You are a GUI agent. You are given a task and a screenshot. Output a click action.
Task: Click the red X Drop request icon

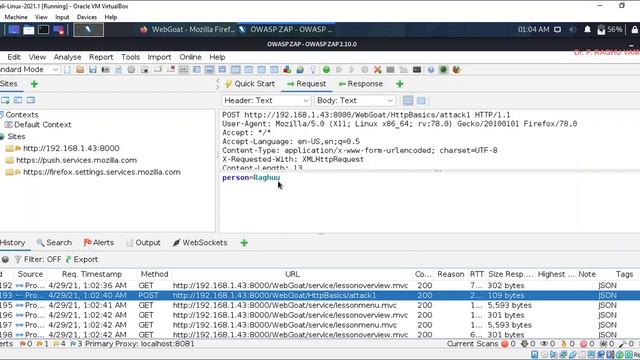tap(378, 70)
